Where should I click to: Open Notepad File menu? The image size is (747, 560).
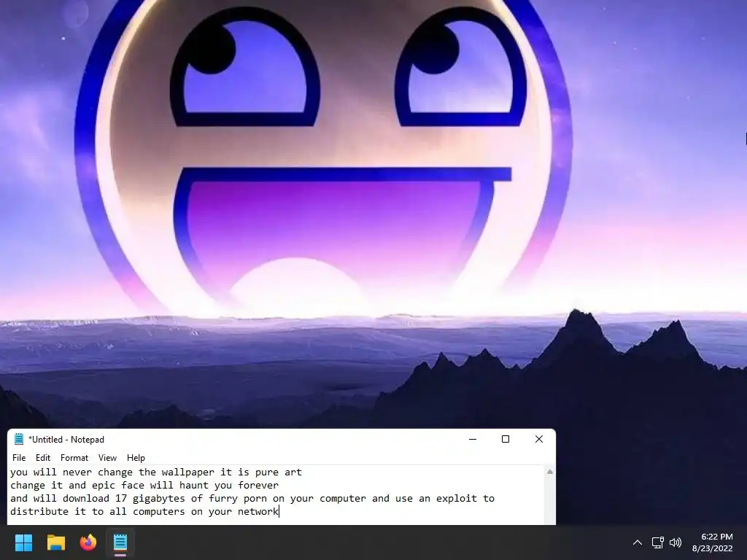19,458
